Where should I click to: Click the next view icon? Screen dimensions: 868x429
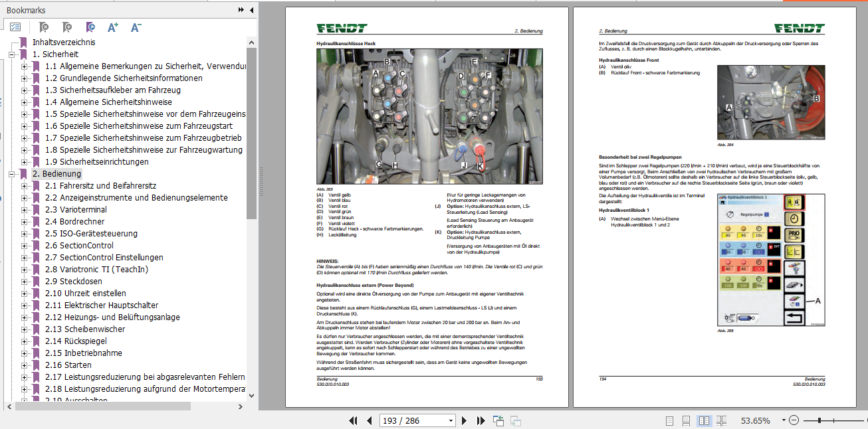tap(515, 420)
